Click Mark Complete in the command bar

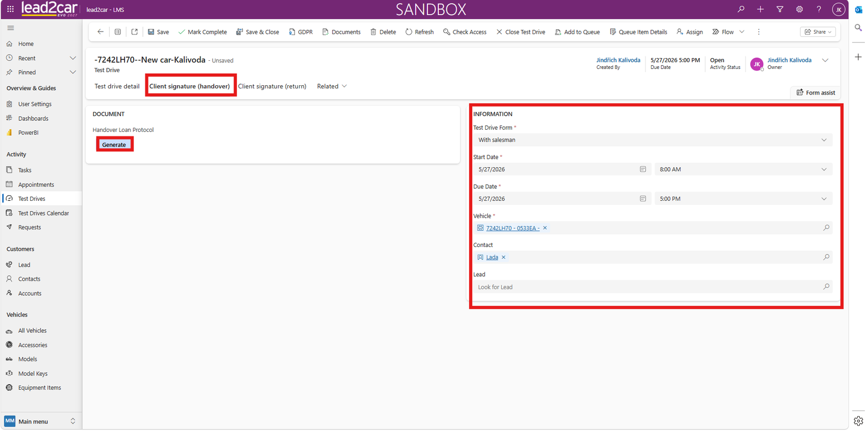pyautogui.click(x=203, y=32)
